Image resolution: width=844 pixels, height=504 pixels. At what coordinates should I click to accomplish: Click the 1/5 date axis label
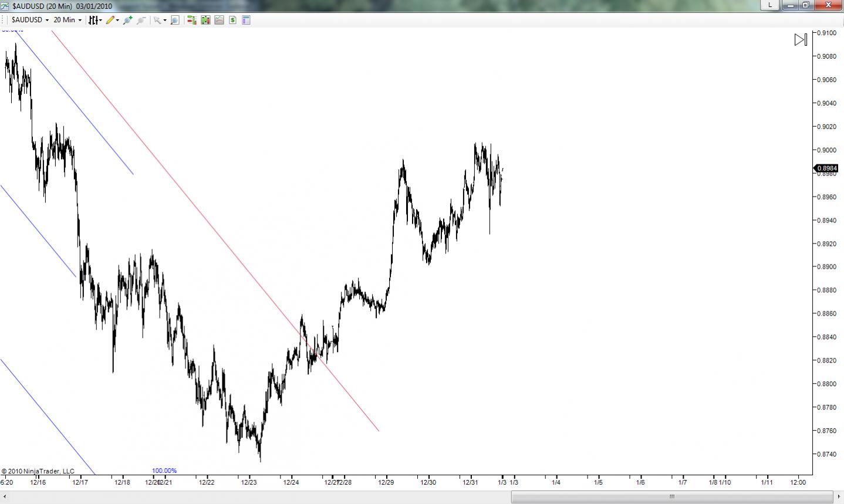(598, 482)
